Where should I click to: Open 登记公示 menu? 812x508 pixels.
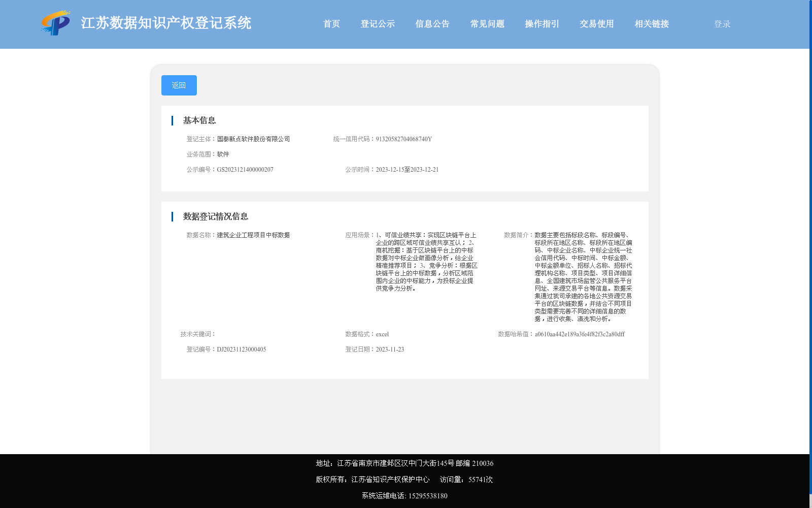[378, 24]
